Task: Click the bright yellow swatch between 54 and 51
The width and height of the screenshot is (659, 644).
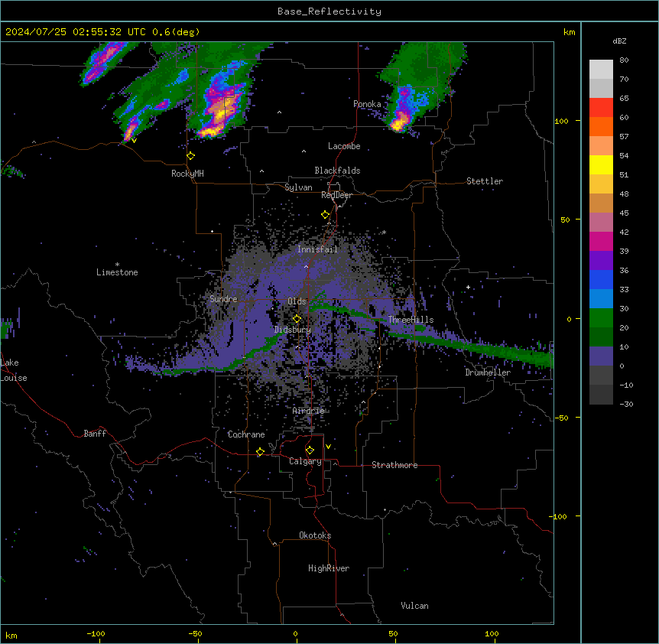Action: click(x=601, y=164)
